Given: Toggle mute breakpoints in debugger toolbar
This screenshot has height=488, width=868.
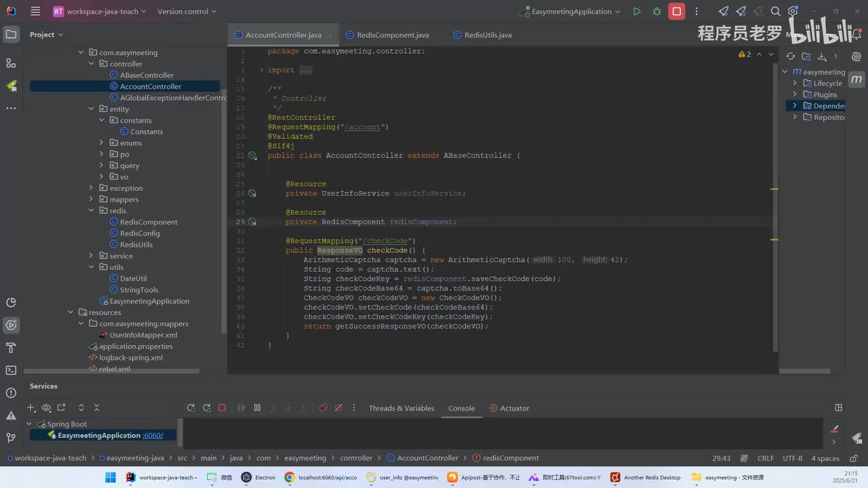Looking at the screenshot, I should (x=338, y=408).
